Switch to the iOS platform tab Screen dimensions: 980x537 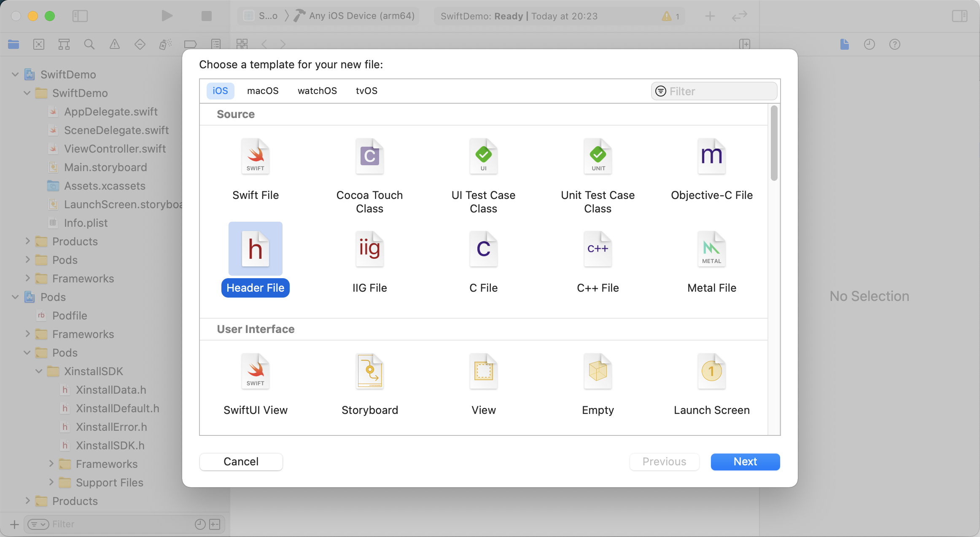[220, 91]
